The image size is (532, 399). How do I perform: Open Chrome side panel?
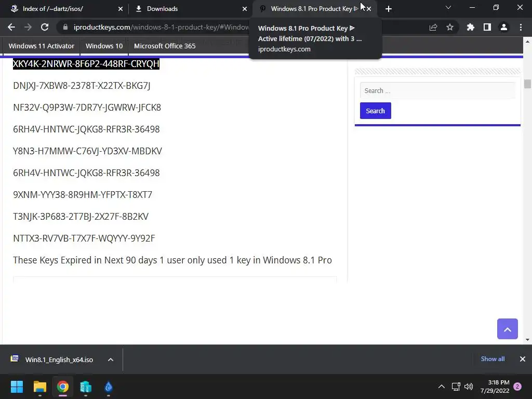pyautogui.click(x=487, y=27)
